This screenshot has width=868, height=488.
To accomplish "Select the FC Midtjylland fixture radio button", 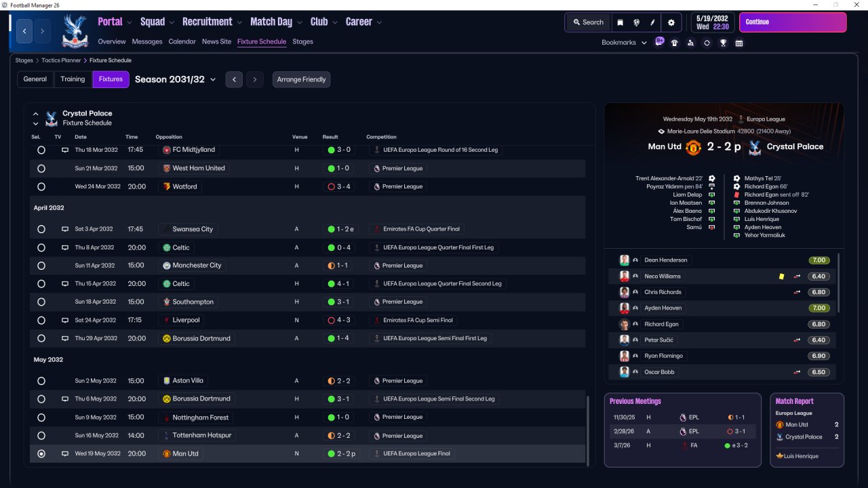I will 41,150.
